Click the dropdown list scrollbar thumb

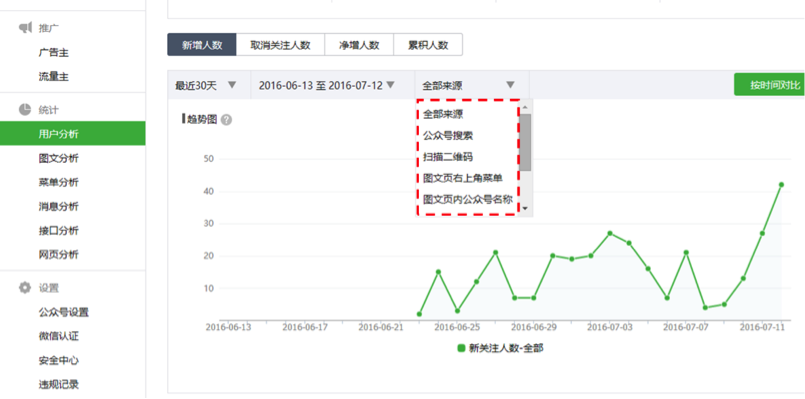525,142
